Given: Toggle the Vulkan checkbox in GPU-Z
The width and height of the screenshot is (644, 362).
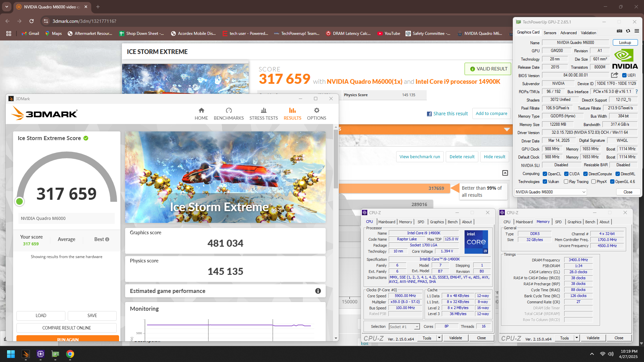Looking at the screenshot, I should coord(545,182).
